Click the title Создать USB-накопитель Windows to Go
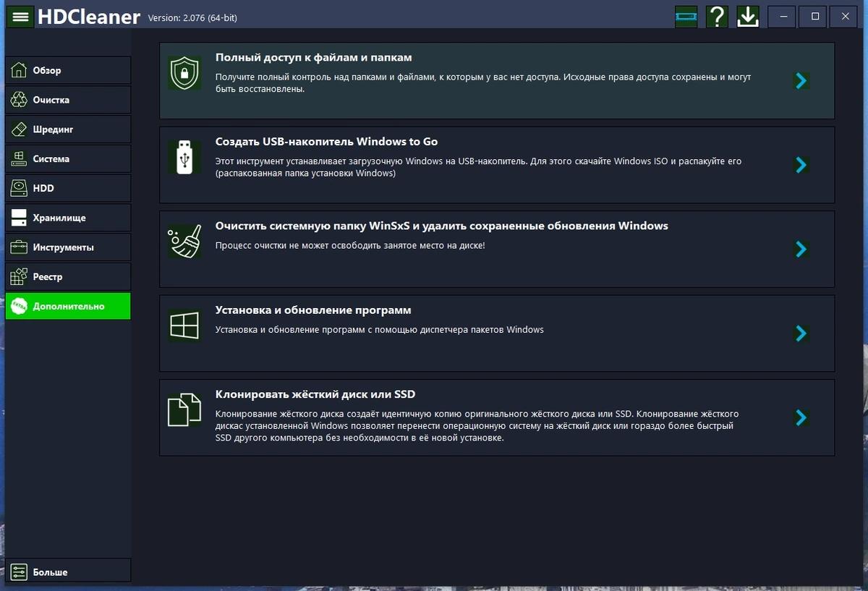The height and width of the screenshot is (591, 868). pos(326,142)
